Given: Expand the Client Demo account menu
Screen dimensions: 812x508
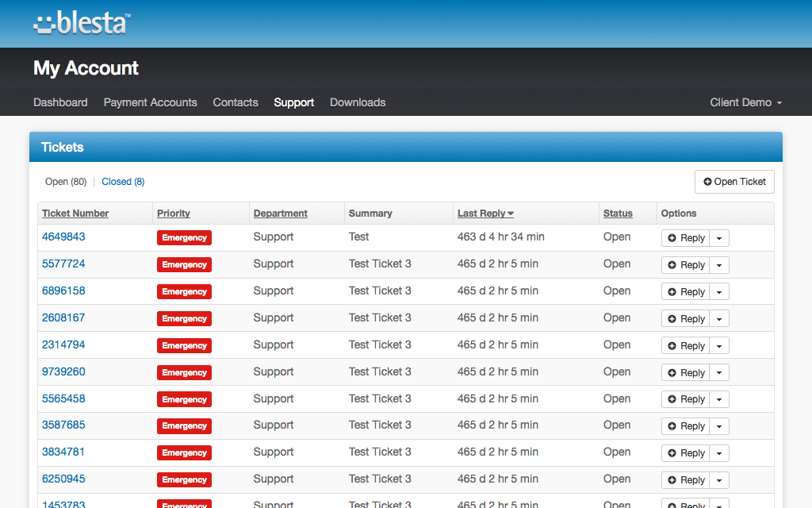Looking at the screenshot, I should pos(745,102).
